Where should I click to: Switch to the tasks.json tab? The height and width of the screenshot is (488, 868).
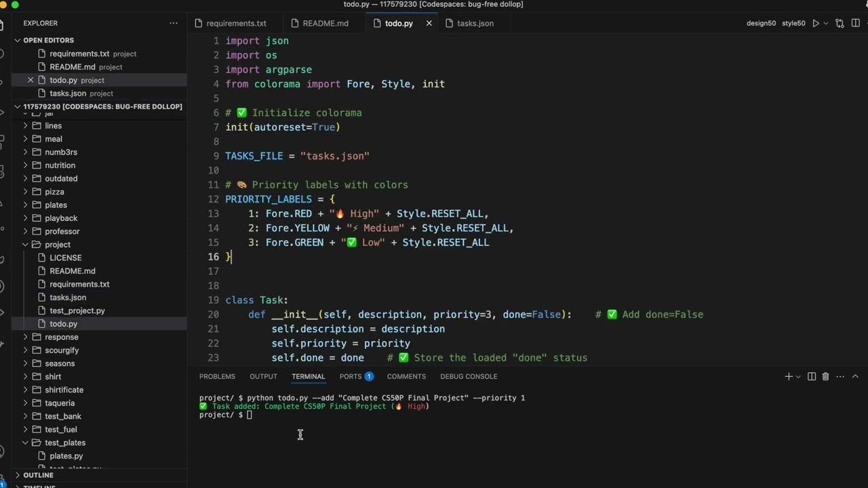click(x=475, y=23)
